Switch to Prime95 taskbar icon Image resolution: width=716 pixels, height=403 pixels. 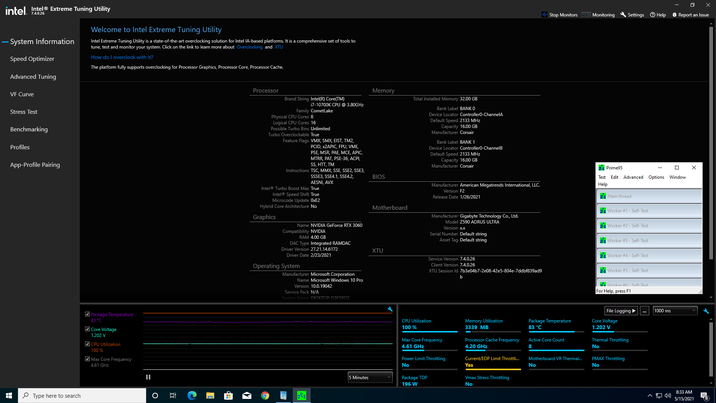pyautogui.click(x=301, y=395)
